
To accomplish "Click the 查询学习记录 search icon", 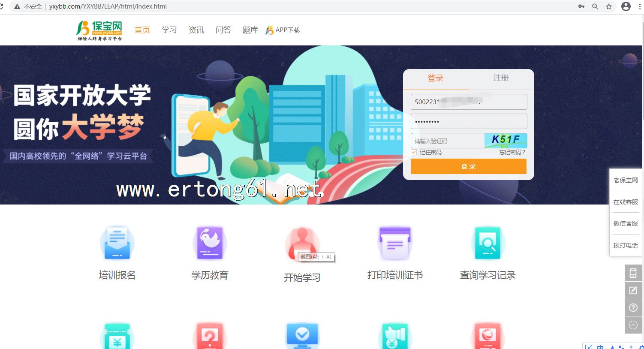I will tap(488, 243).
